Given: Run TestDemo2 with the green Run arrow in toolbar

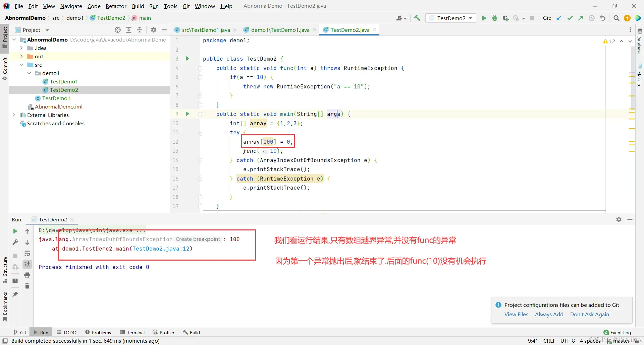Looking at the screenshot, I should coord(484,18).
